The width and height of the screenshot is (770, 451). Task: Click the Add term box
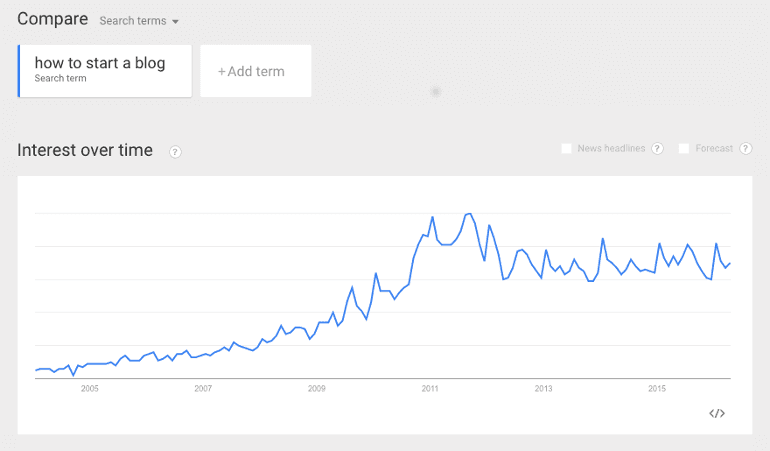255,71
